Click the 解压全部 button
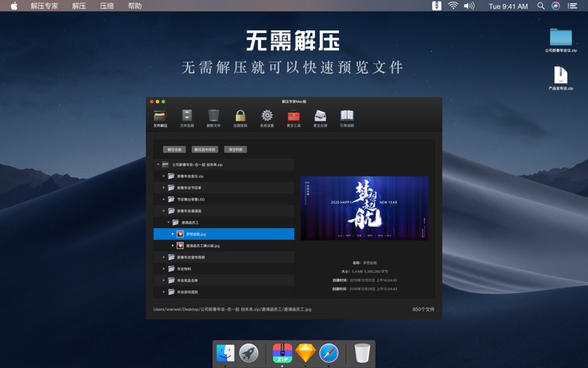Viewport: 588px width, 368px height. 175,150
